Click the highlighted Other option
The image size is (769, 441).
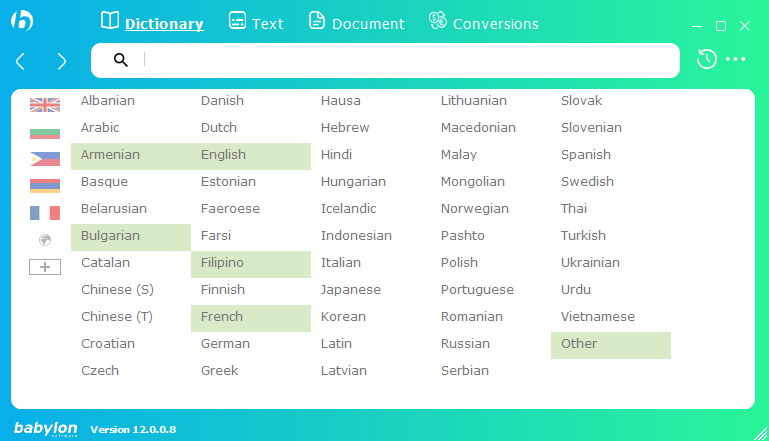point(611,345)
